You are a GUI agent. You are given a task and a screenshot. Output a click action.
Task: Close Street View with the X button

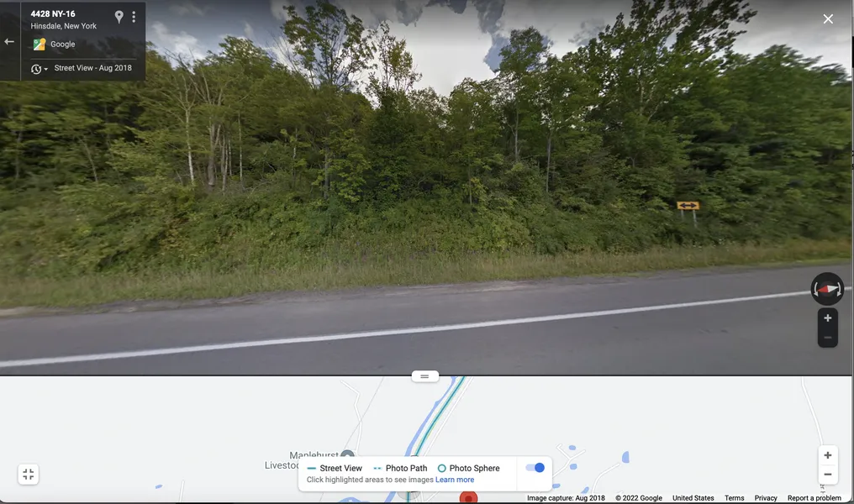point(828,19)
